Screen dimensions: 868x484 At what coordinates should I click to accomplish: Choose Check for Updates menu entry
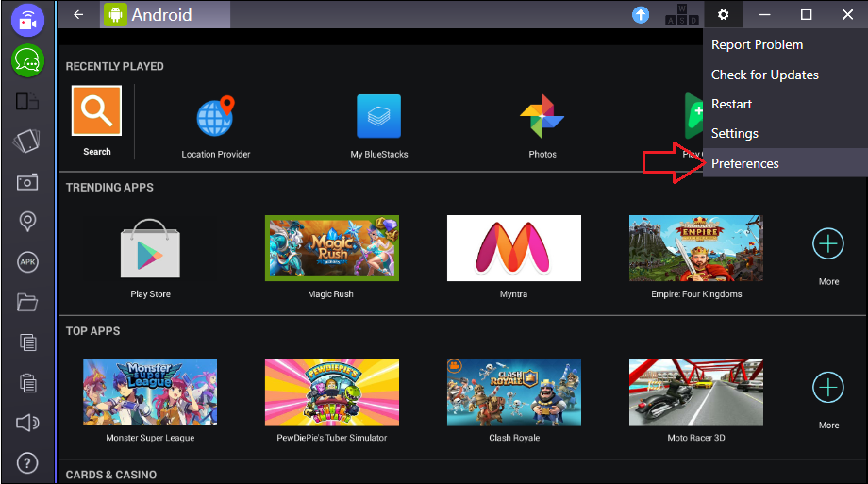764,75
